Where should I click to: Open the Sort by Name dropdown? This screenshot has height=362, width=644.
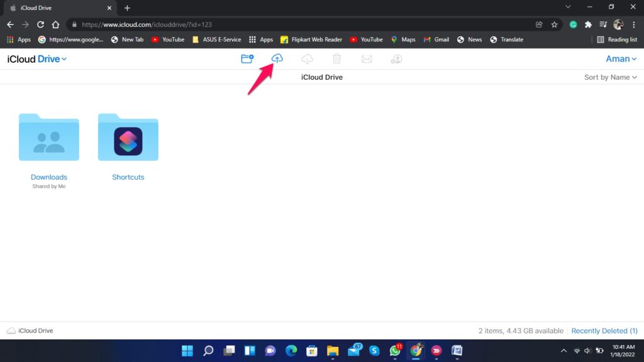click(610, 77)
